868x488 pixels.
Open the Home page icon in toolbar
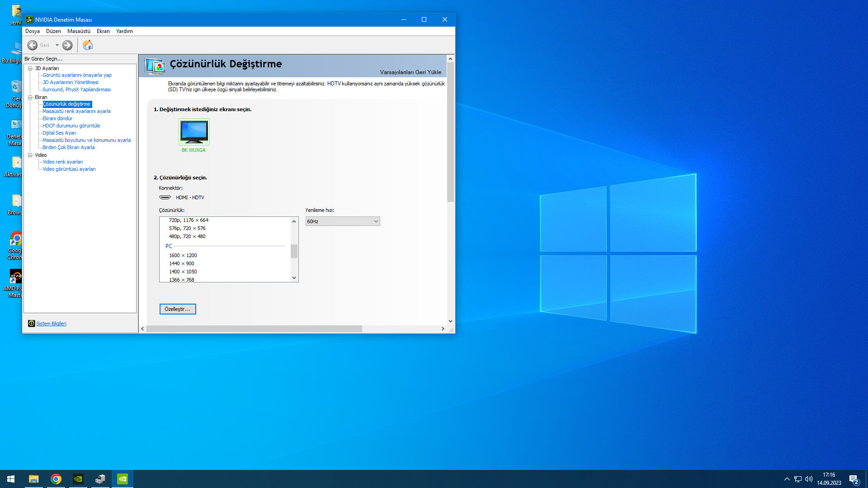[x=88, y=45]
